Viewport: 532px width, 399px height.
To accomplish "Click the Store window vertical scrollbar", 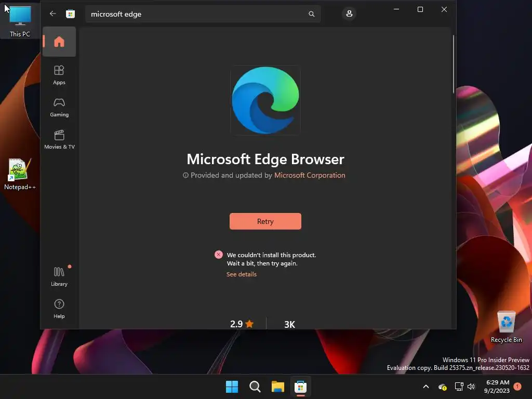I will click(x=453, y=64).
